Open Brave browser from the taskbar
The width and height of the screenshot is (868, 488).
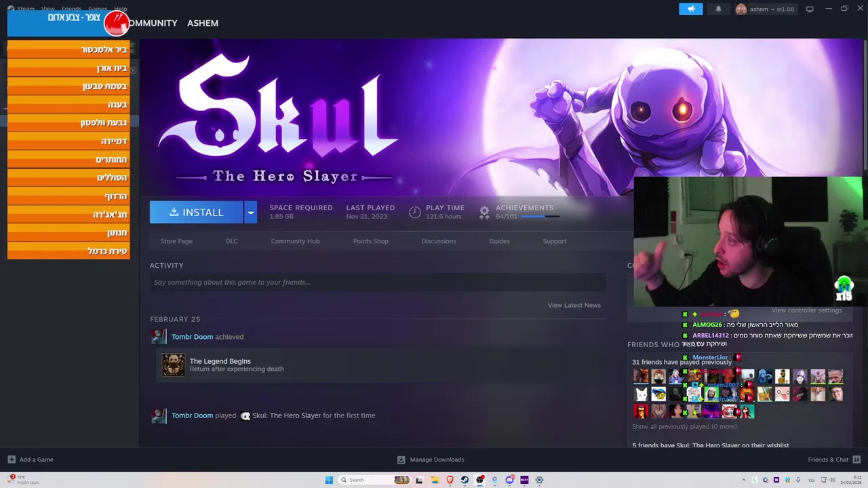click(449, 480)
